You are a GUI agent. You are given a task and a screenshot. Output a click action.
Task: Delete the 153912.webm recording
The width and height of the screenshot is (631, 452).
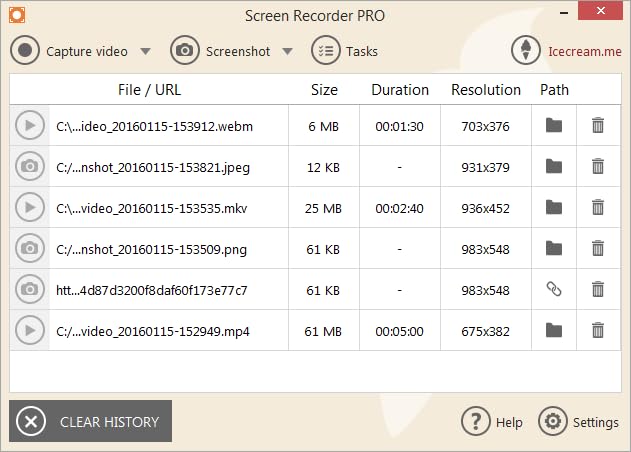pyautogui.click(x=598, y=126)
